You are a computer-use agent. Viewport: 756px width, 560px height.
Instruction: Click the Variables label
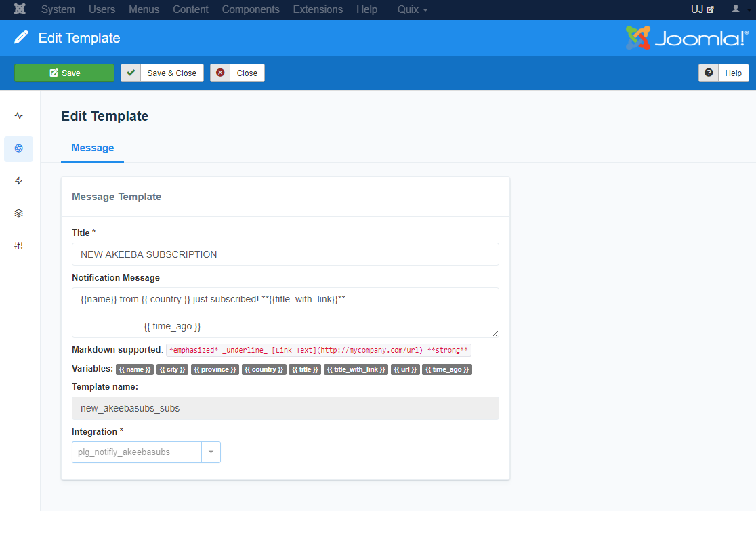(x=93, y=369)
